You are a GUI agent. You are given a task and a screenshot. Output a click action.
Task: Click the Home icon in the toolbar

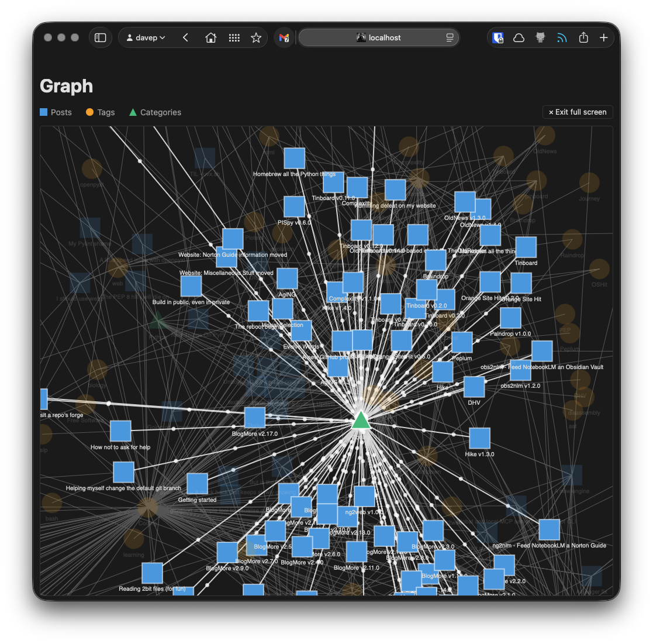click(211, 37)
